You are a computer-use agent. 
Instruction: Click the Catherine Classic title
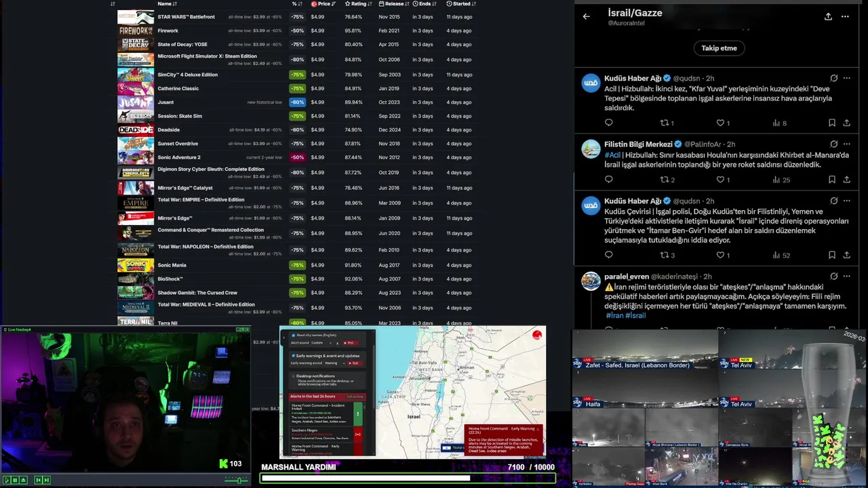[x=178, y=89]
